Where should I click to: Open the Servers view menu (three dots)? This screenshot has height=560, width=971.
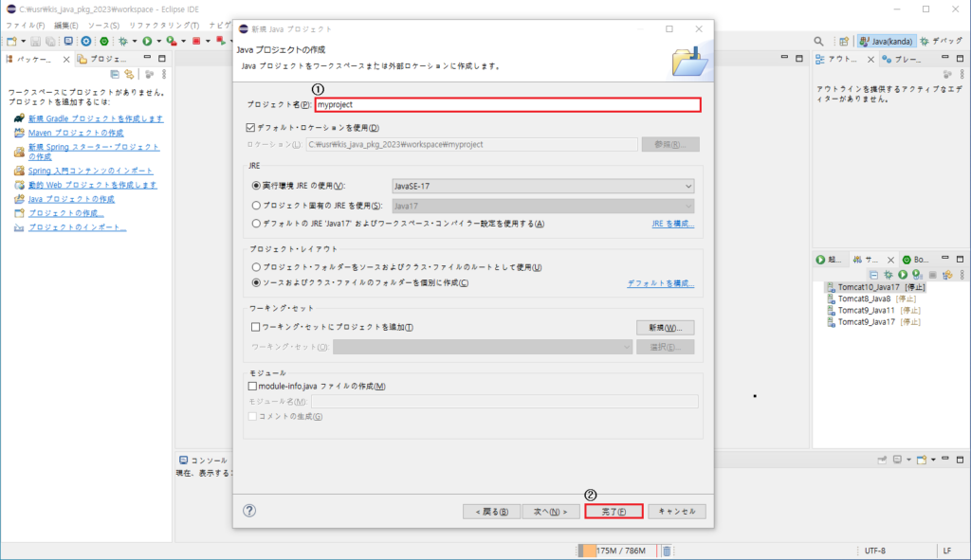962,275
